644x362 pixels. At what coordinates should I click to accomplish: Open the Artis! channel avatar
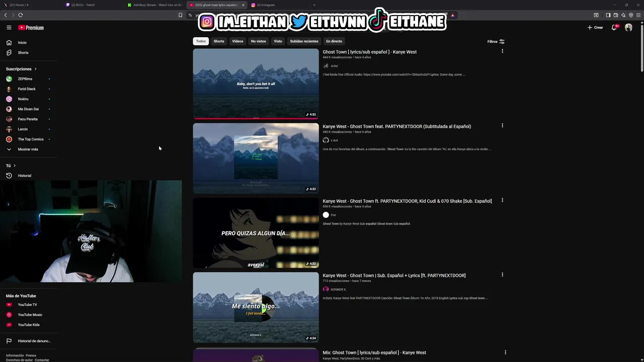(x=326, y=66)
